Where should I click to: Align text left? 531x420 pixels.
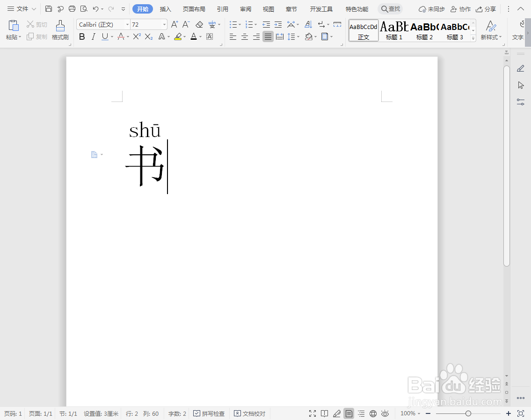click(233, 36)
